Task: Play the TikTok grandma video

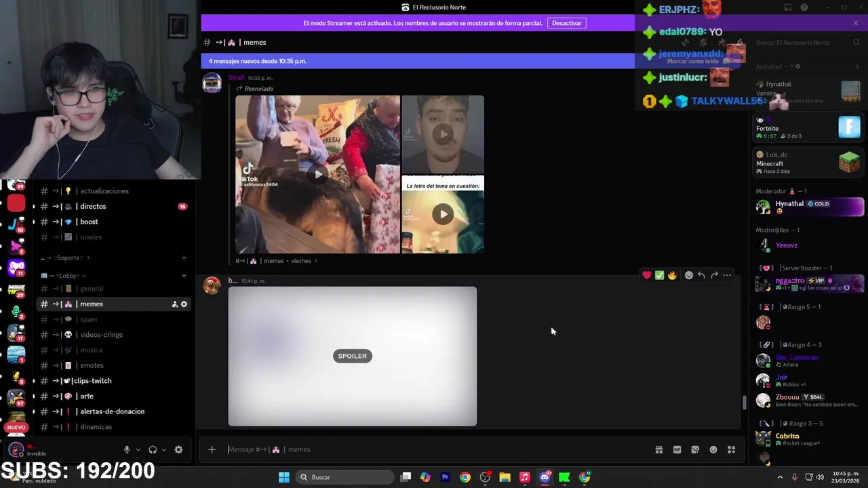Action: tap(318, 174)
